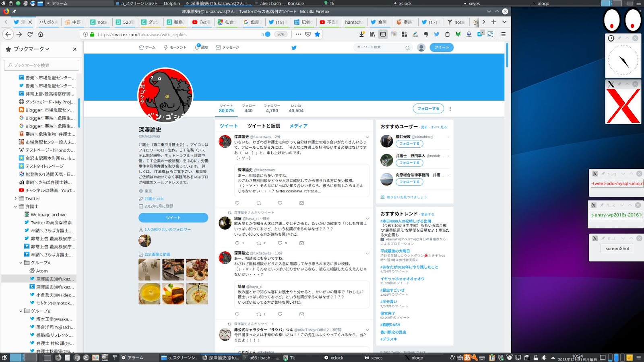Toggle reader/zoom 80% indicator in address bar
Viewport: 644px width, 362px height.
[281, 34]
